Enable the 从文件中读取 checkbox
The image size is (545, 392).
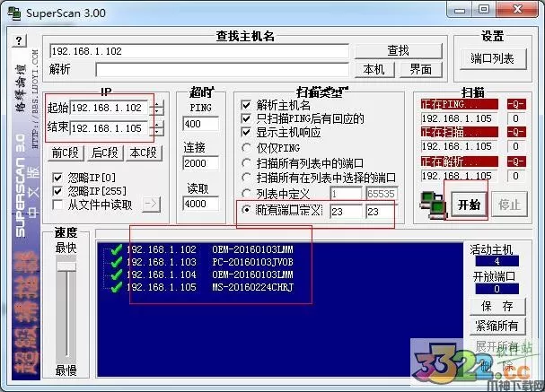pos(57,205)
